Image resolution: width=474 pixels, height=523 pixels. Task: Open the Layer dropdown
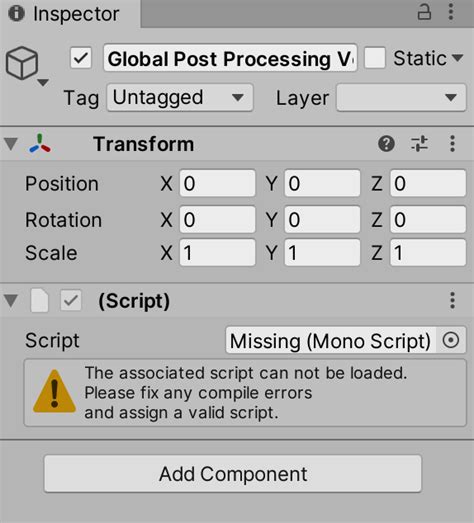[x=401, y=97]
